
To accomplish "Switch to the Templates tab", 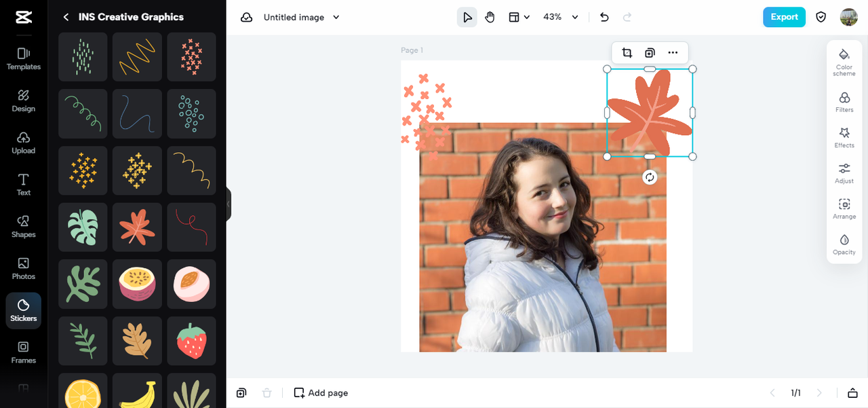I will coord(24,58).
